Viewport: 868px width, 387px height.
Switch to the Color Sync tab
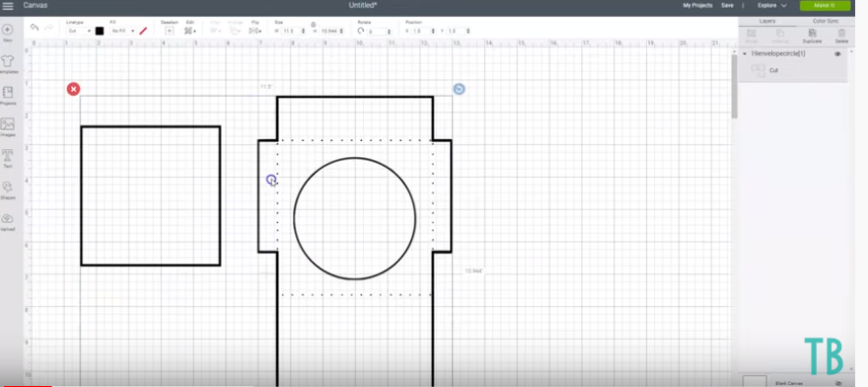pos(826,21)
